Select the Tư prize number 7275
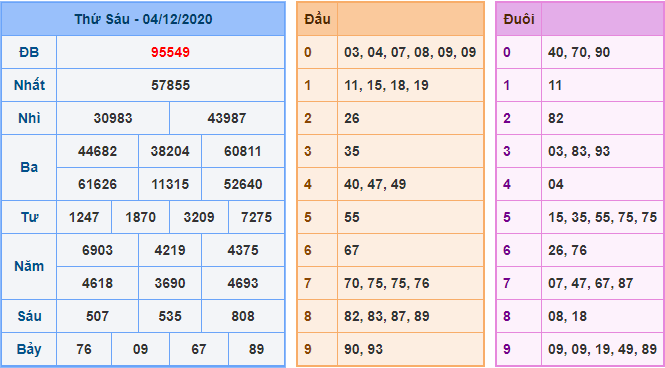 pos(257,217)
